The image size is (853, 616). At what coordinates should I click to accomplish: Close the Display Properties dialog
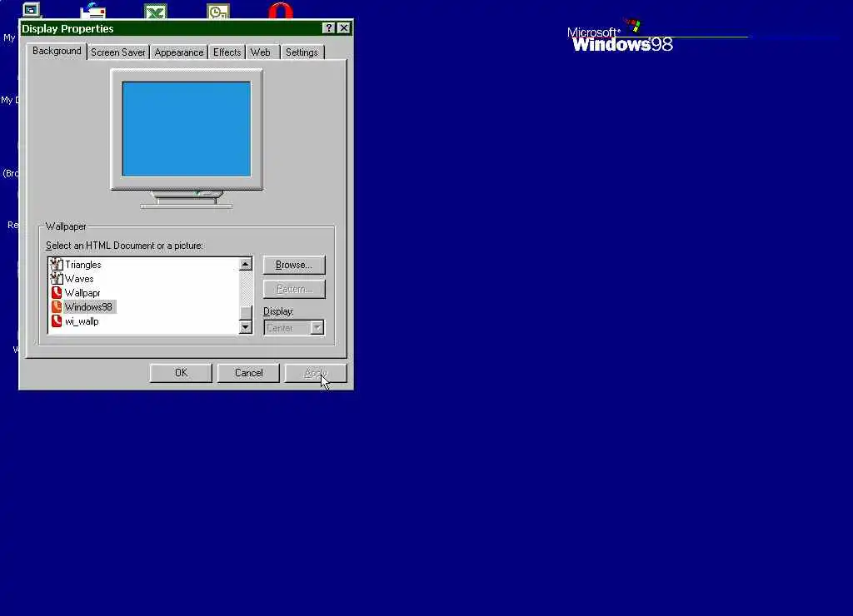[x=344, y=28]
